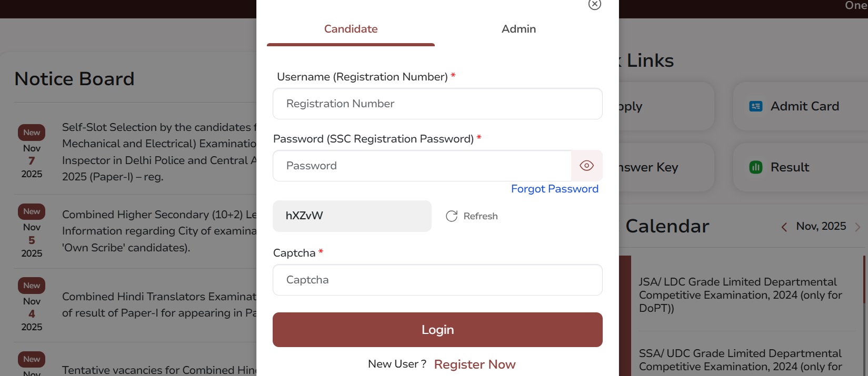The width and height of the screenshot is (868, 376).
Task: Open the Forgot Password link
Action: (x=554, y=189)
